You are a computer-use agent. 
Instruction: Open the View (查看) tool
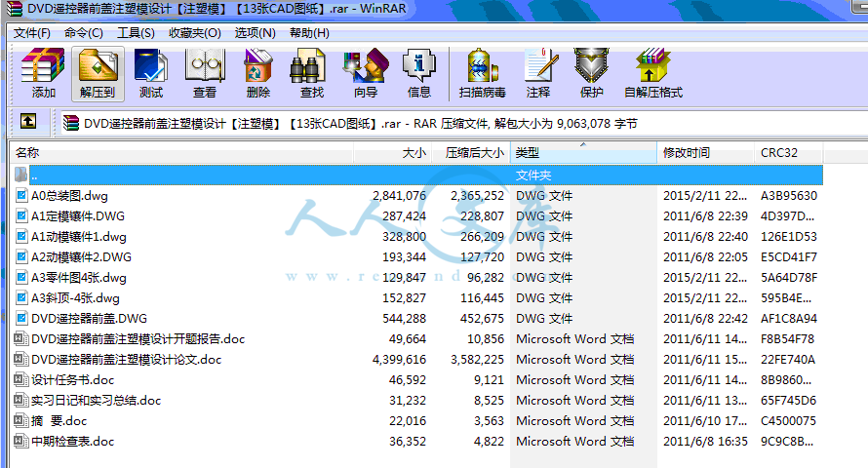[204, 73]
